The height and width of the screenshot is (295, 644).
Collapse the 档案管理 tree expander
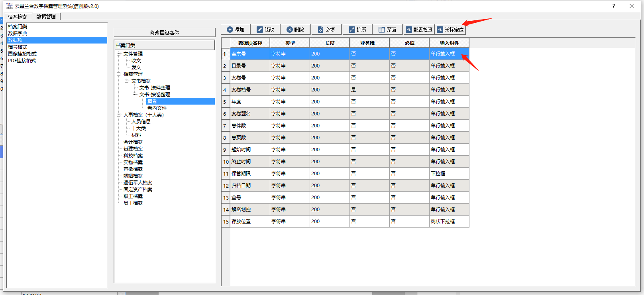point(118,74)
